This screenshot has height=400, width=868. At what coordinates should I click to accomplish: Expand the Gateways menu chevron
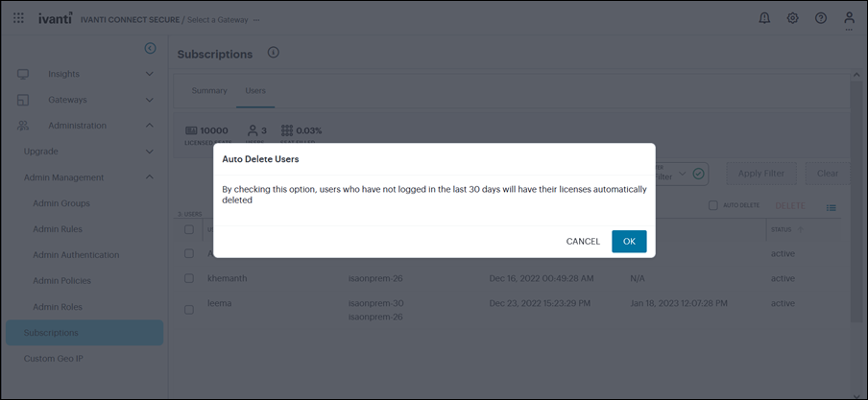[150, 100]
